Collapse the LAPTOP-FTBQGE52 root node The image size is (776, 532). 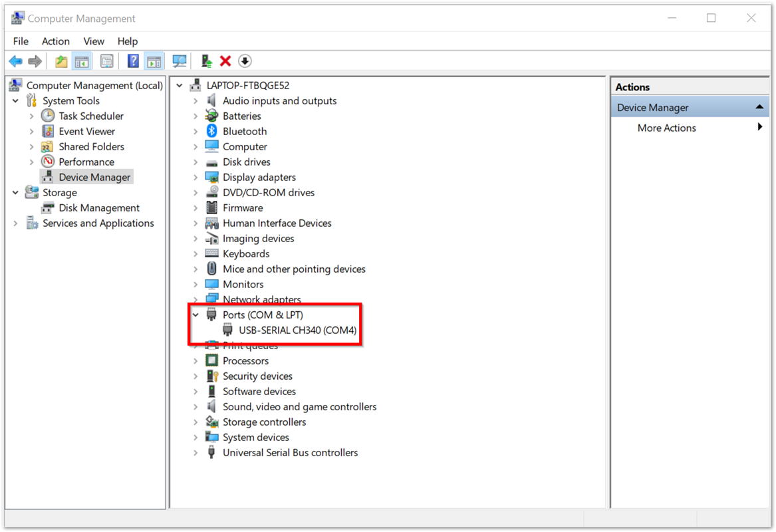click(x=180, y=85)
